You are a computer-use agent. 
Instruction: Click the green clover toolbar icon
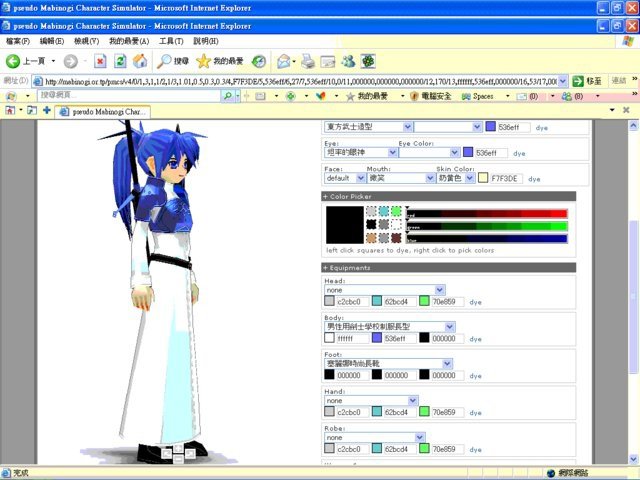pyautogui.click(x=368, y=61)
